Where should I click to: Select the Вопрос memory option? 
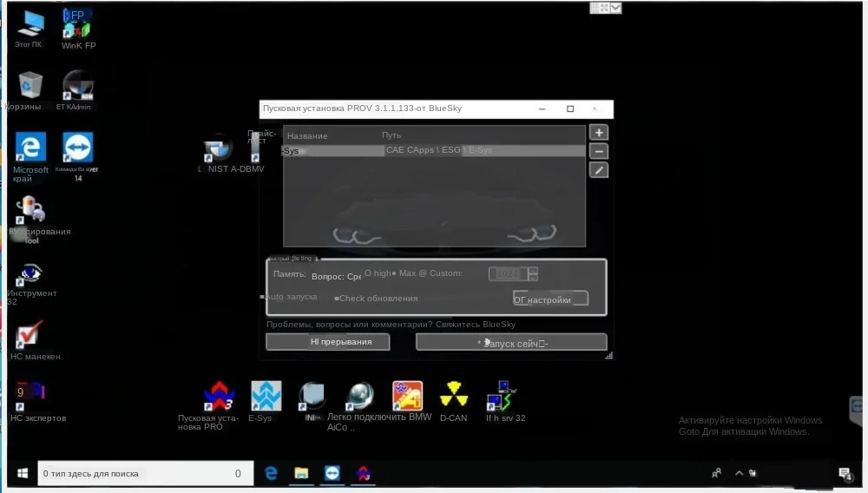(336, 276)
